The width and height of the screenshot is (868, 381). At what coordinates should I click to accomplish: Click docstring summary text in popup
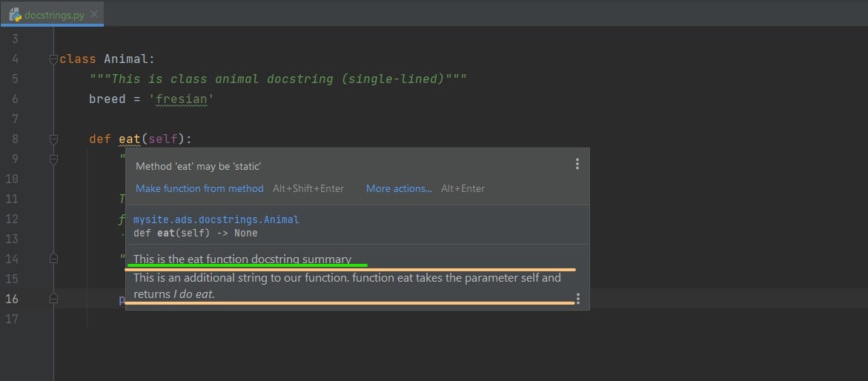[x=242, y=259]
